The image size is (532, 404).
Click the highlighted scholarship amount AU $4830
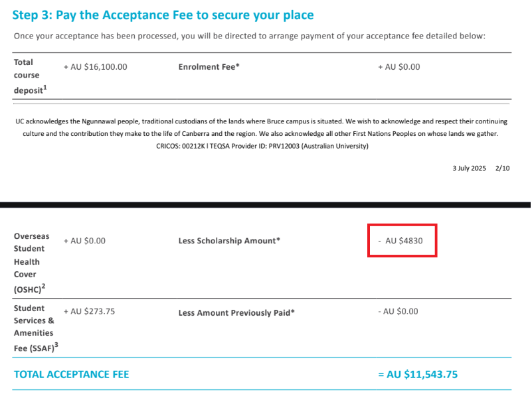click(x=400, y=241)
